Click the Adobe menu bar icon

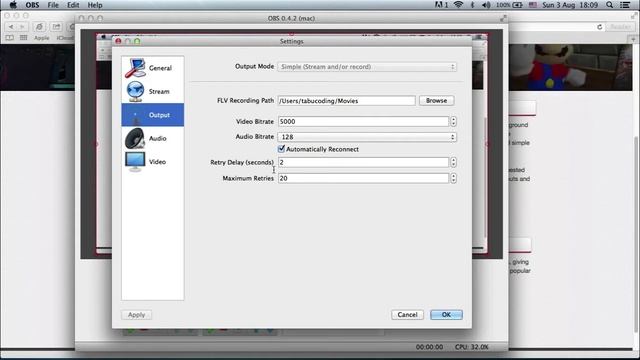tap(441, 5)
